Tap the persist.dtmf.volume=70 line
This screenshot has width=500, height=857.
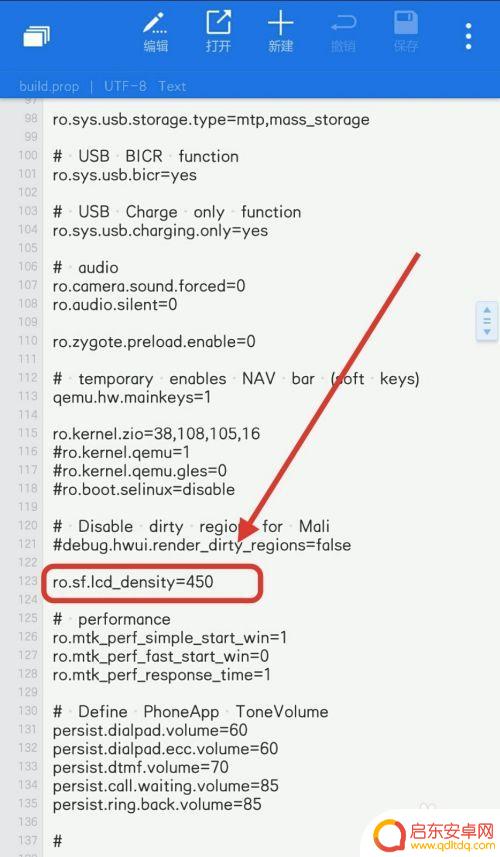point(140,767)
